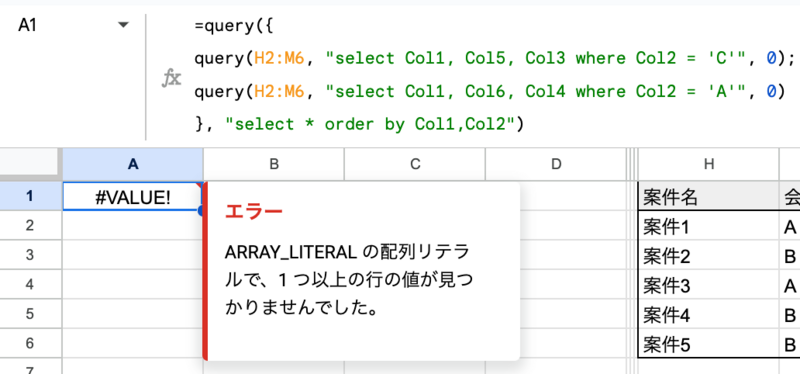Click cell A1 showing #VALUE!
Viewport: 800px width, 374px height.
[x=133, y=195]
